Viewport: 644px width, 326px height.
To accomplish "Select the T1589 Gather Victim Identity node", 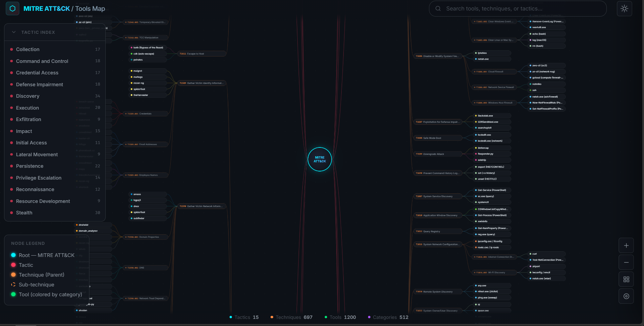I will (202, 83).
